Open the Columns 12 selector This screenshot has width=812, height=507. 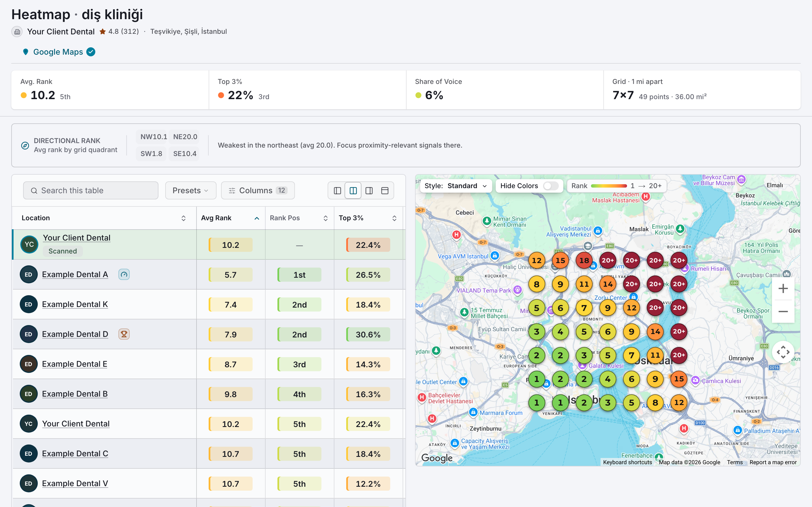click(258, 190)
